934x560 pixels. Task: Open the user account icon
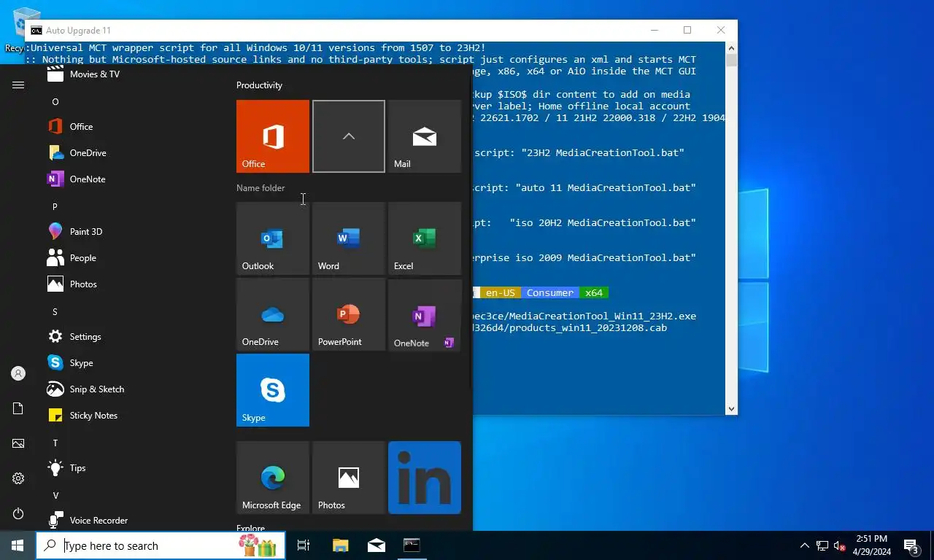coord(18,373)
